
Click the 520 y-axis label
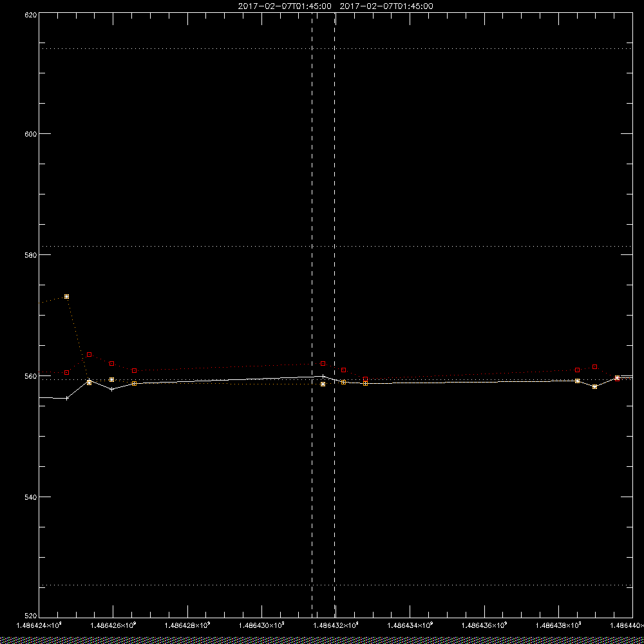pos(31,617)
